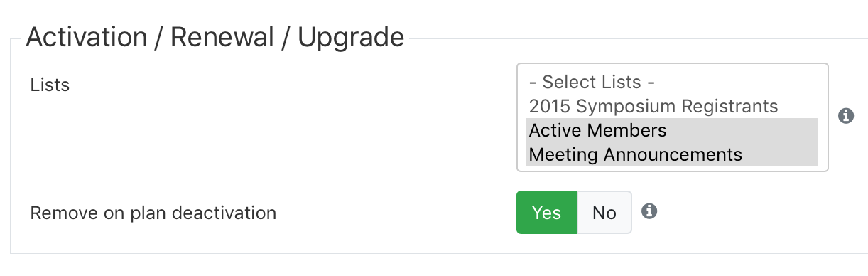Click the Lists field label
Screen dimensions: 868x276
[x=50, y=85]
